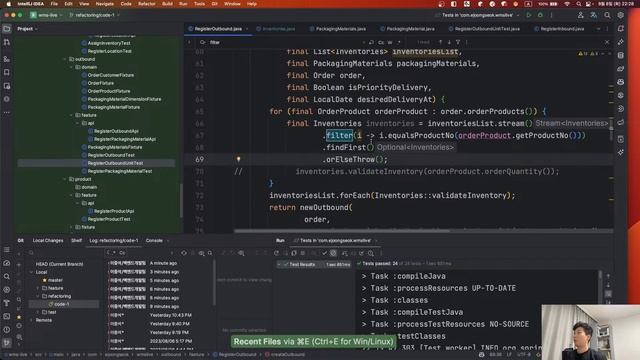Viewport: 640px width, 360px height.
Task: Open the Problems tool window icon
Action: pos(7,329)
